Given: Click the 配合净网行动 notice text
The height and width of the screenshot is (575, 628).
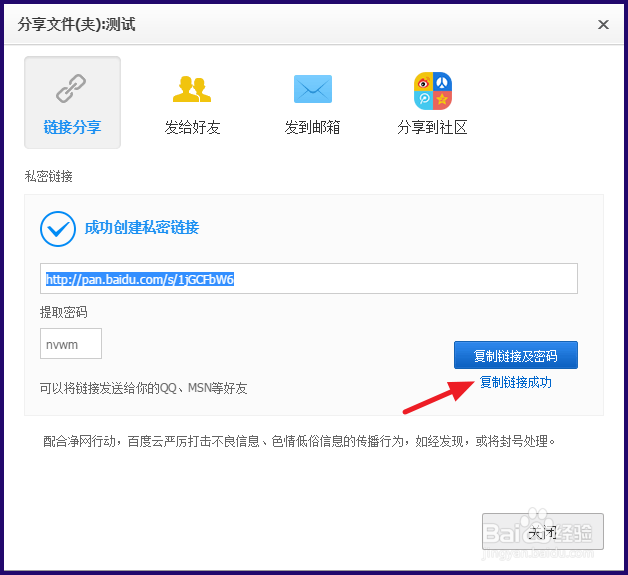Looking at the screenshot, I should [x=300, y=441].
